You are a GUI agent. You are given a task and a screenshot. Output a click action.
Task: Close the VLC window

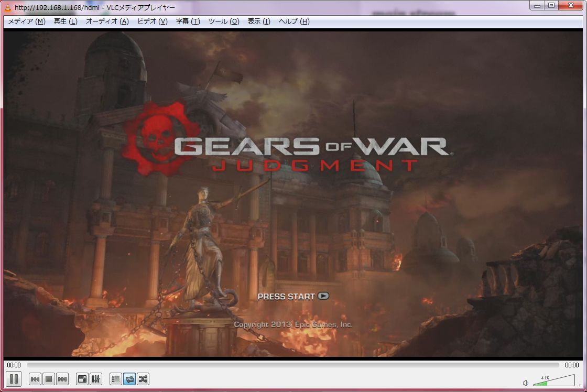click(x=571, y=5)
